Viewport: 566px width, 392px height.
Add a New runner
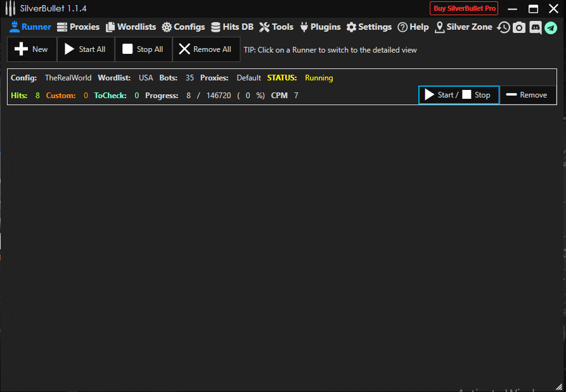[x=32, y=49]
